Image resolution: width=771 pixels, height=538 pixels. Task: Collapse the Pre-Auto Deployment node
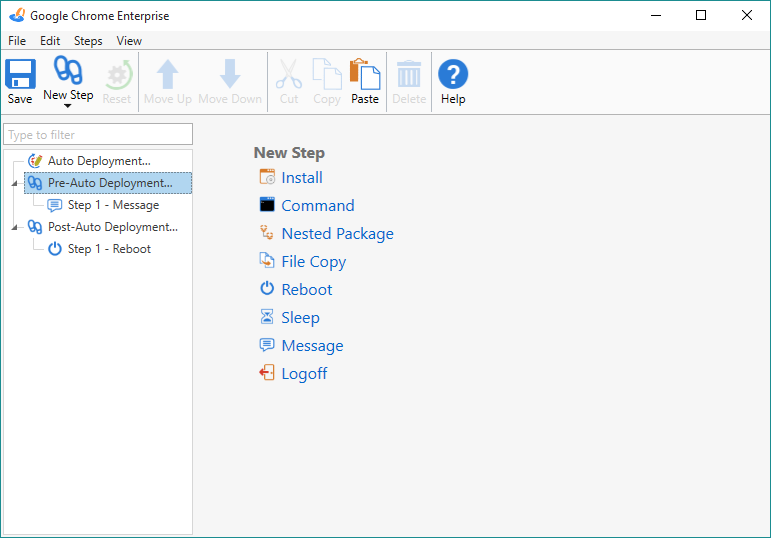tap(14, 183)
